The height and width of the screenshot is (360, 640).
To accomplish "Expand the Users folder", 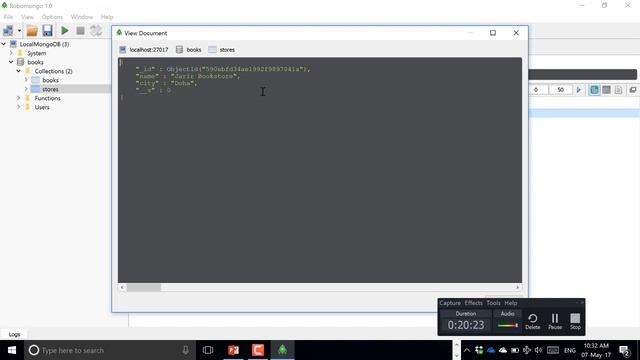I will click(18, 107).
